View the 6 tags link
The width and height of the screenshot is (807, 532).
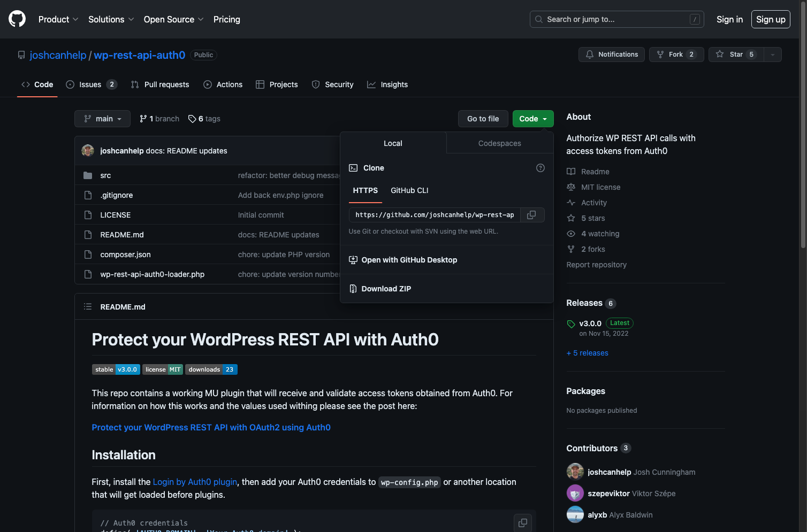click(204, 119)
